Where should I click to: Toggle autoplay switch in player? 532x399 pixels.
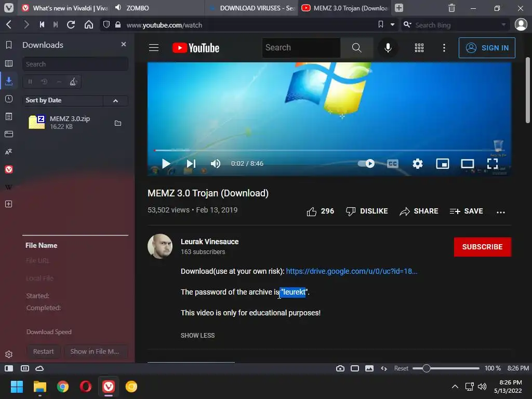pos(366,164)
